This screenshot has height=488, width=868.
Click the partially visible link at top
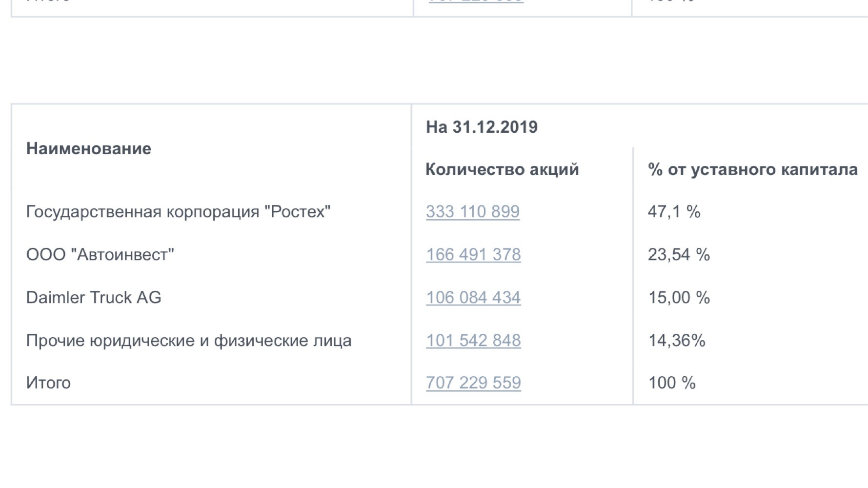(476, 1)
